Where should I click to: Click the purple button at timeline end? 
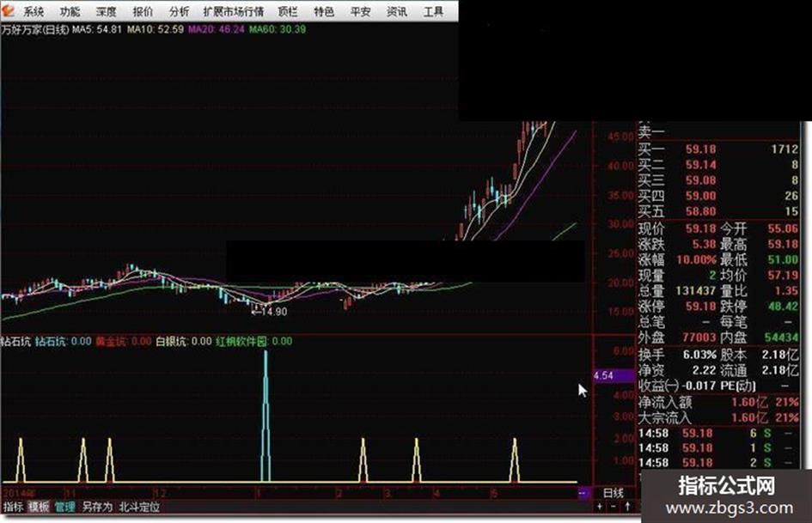(x=583, y=493)
